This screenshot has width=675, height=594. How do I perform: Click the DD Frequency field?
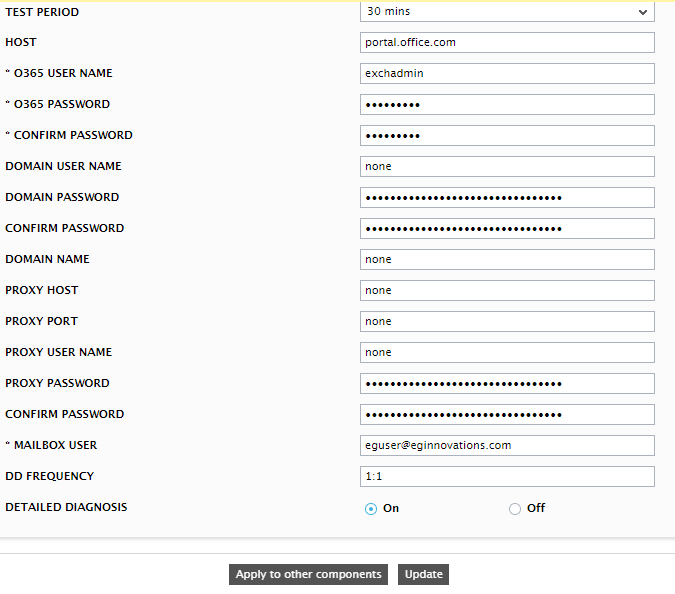[507, 476]
